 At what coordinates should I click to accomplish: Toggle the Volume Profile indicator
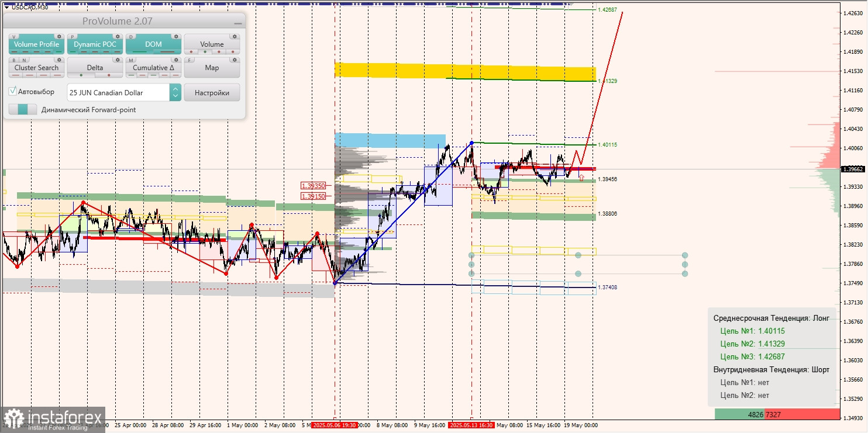[36, 44]
